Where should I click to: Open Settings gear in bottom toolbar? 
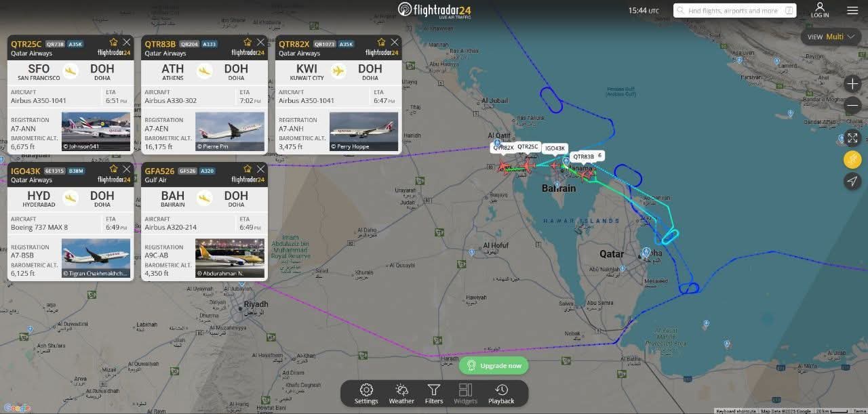(x=366, y=394)
